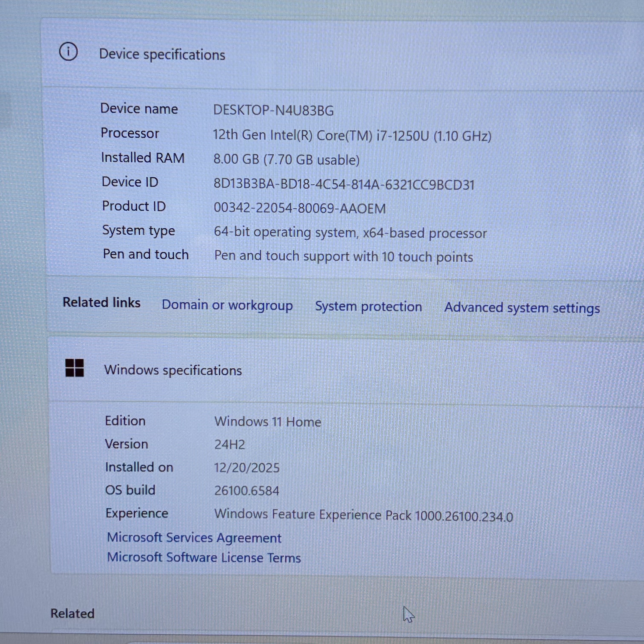Click the Windows specifications heading
644x644 pixels.
click(x=173, y=370)
